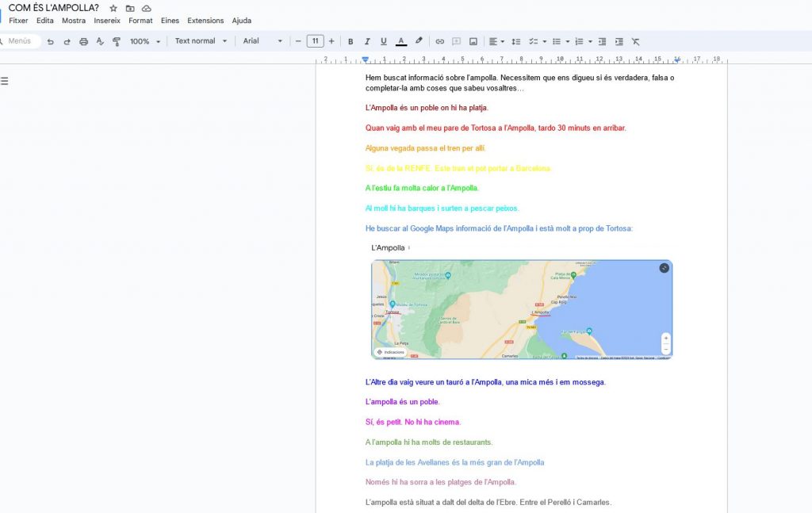Open the Insereix menu
812x513 pixels.
tap(107, 21)
